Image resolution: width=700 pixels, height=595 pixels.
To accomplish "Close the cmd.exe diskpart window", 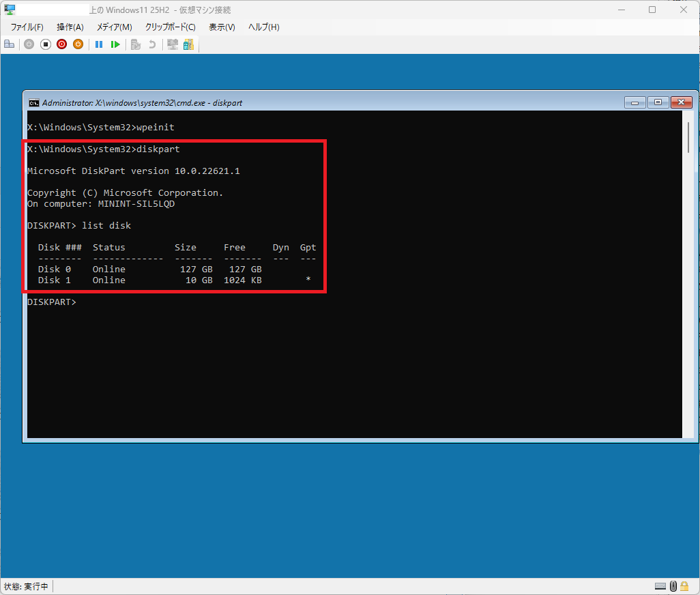I will (x=682, y=102).
